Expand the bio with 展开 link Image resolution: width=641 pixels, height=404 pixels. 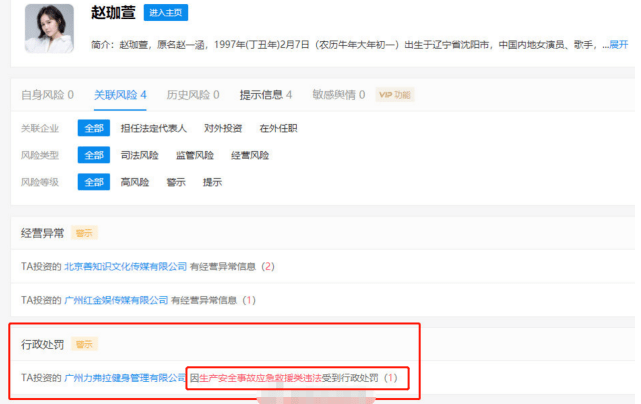tap(618, 45)
